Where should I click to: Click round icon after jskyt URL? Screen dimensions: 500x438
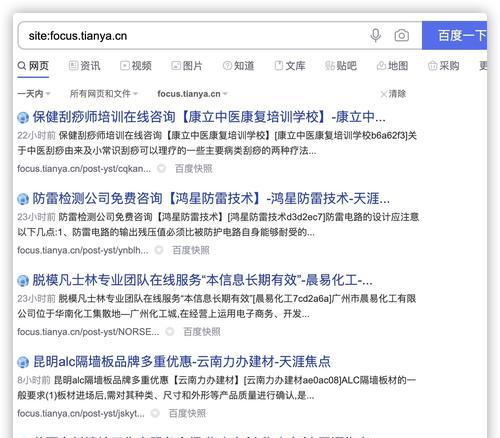coord(155,413)
